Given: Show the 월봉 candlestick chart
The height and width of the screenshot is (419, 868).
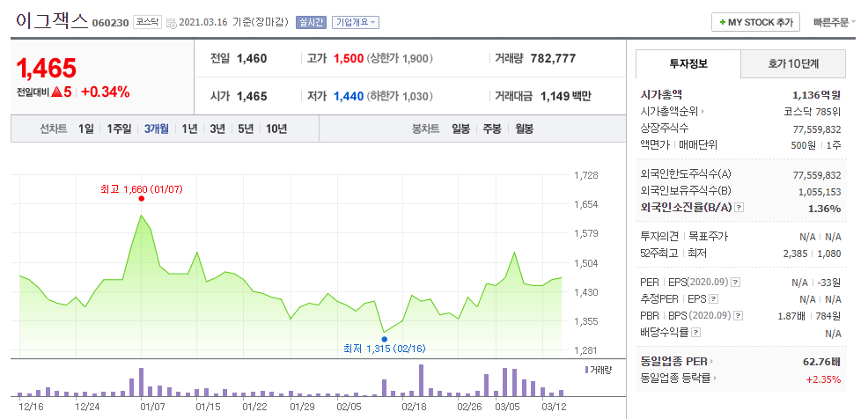Looking at the screenshot, I should (x=524, y=129).
